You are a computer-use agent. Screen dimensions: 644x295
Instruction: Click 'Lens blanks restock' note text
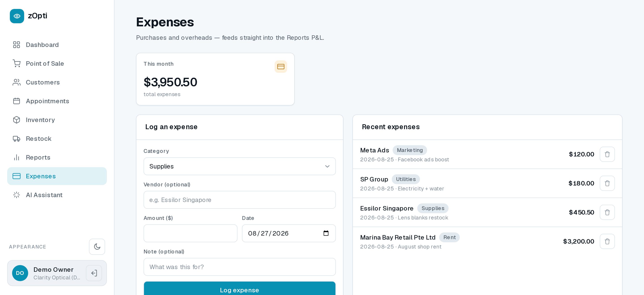(423, 218)
